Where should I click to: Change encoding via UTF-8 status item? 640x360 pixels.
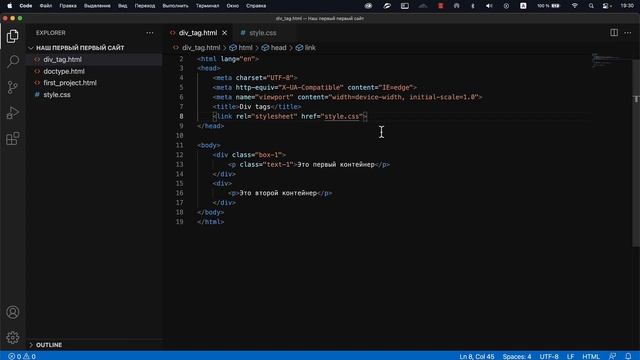pos(549,356)
